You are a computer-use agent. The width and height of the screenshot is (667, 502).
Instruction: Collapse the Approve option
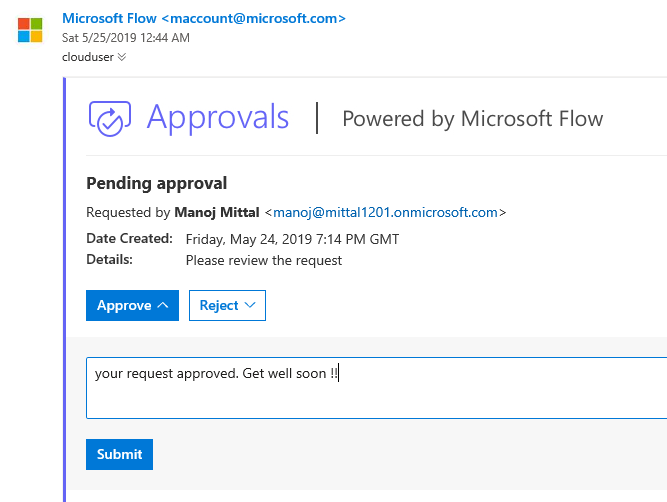(132, 305)
